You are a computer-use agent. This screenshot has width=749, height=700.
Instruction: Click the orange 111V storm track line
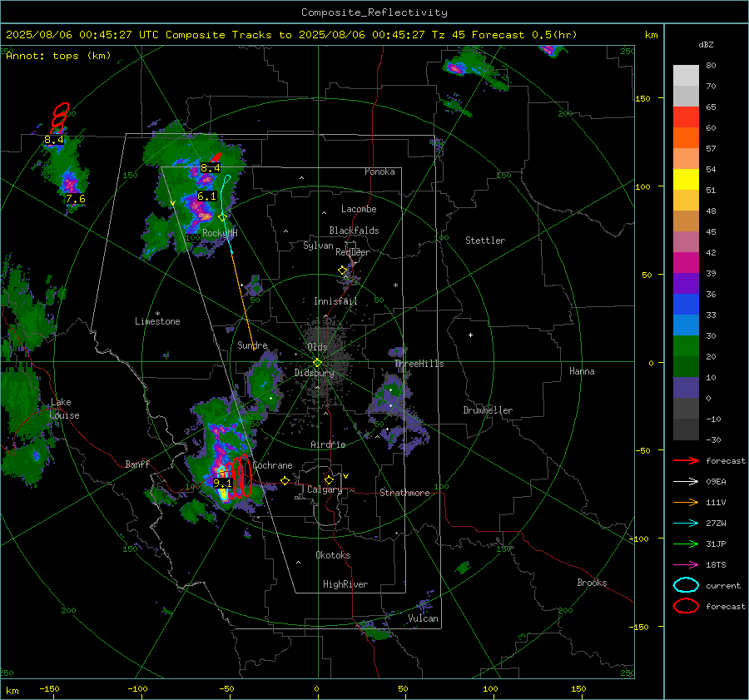243,301
